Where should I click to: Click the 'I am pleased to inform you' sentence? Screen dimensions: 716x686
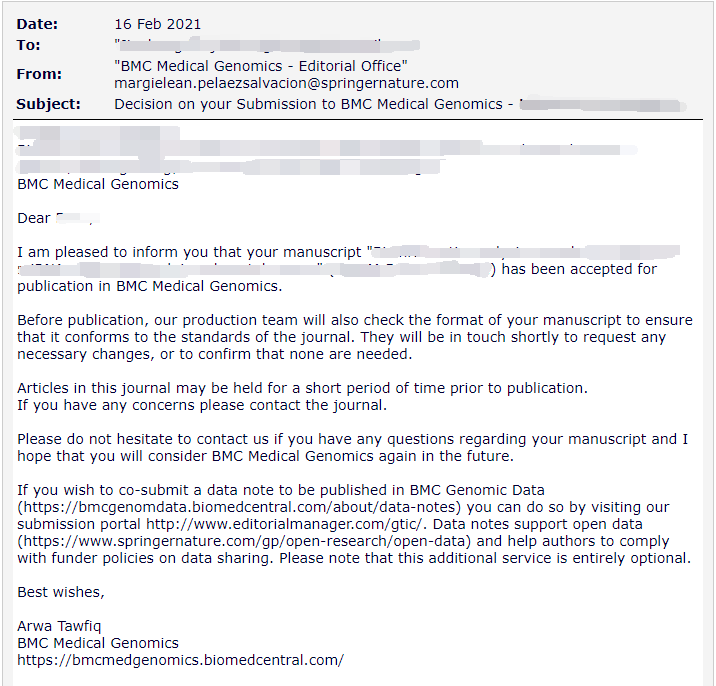click(348, 269)
